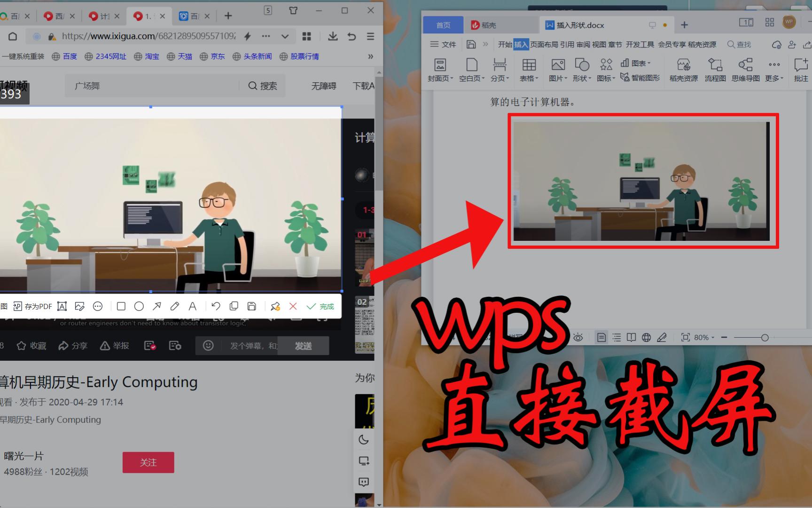Toggle eye protection mode in status bar

(578, 337)
